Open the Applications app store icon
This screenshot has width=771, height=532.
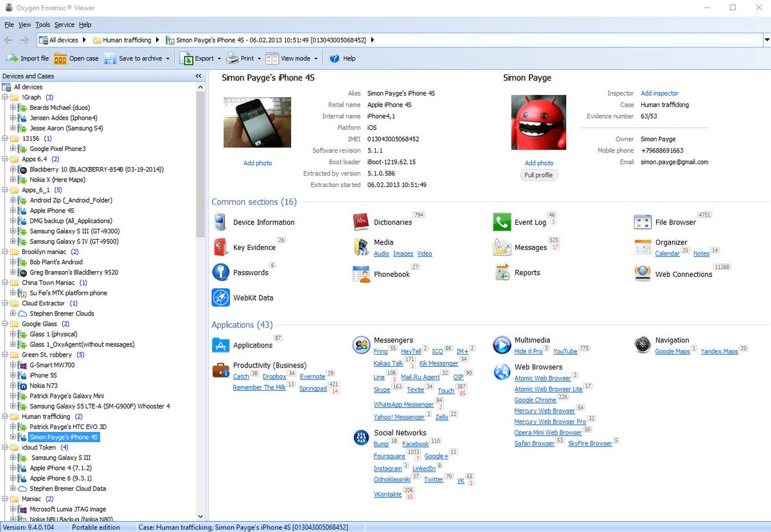pos(220,345)
